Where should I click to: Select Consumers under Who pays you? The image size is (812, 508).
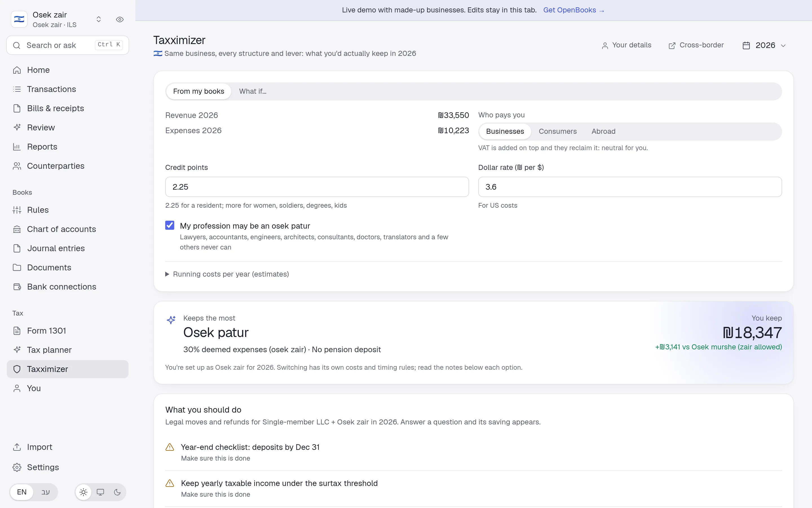558,131
